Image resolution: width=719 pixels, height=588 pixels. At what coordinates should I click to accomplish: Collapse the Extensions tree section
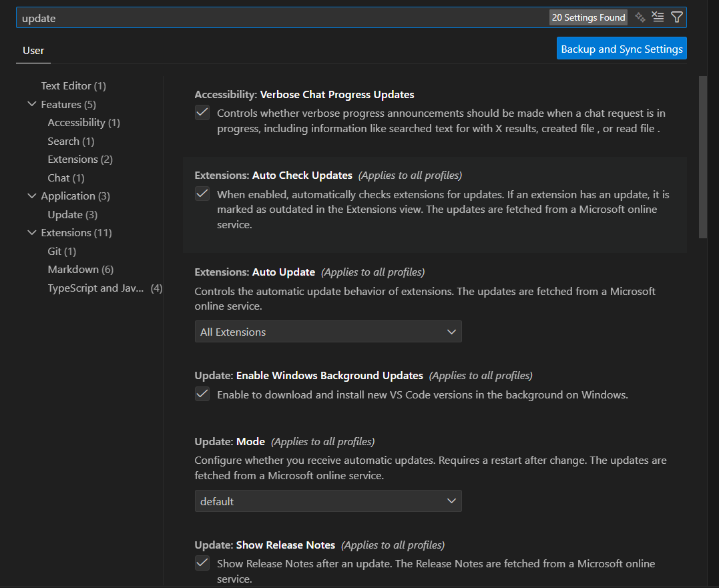(x=31, y=232)
